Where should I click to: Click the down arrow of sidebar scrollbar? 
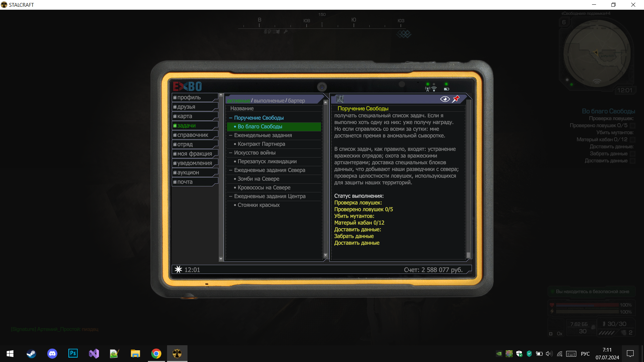[221, 259]
